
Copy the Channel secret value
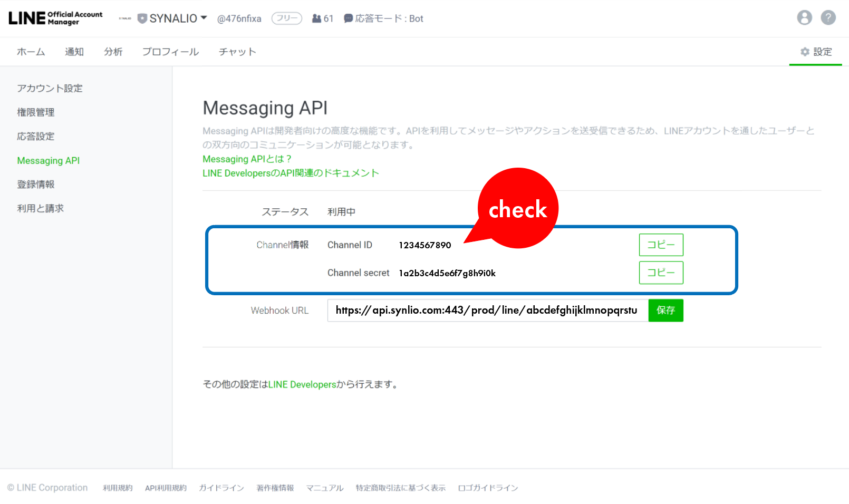661,273
